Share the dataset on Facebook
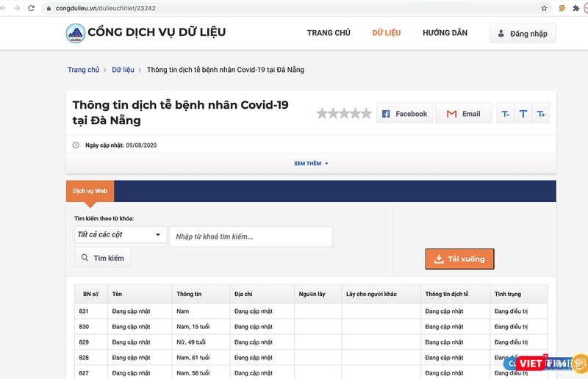This screenshot has height=379, width=588. click(x=404, y=114)
